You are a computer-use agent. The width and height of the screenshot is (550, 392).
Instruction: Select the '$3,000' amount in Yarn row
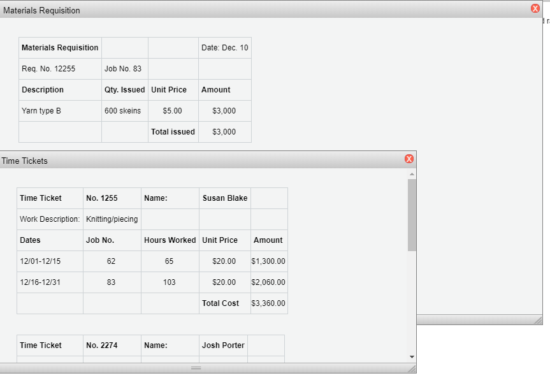(x=225, y=111)
